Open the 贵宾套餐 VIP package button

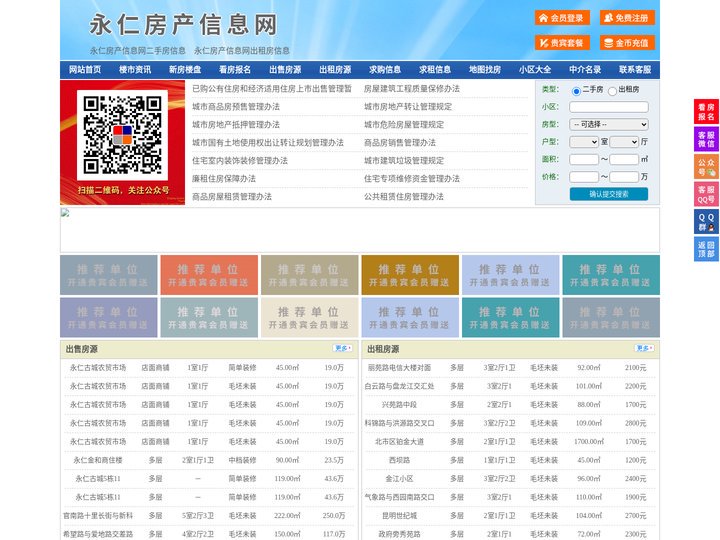point(562,43)
